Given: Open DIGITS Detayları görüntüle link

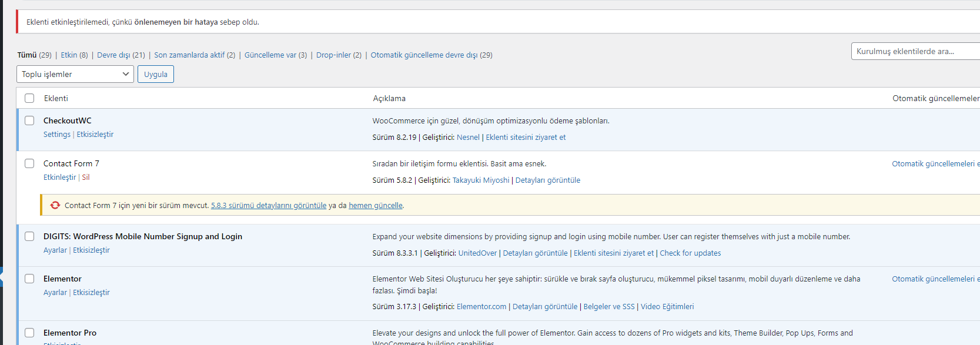Looking at the screenshot, I should pos(536,253).
